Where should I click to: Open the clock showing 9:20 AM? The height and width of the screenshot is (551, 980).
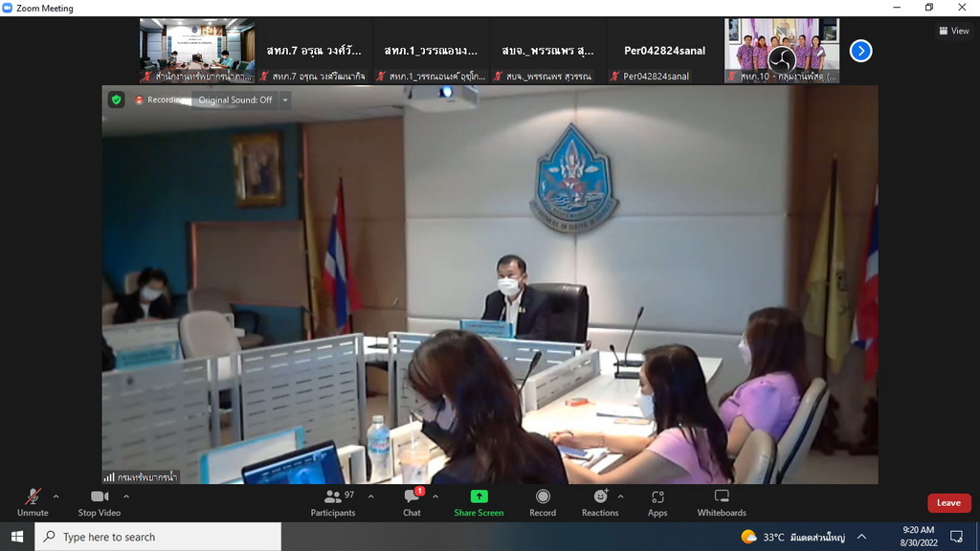tap(919, 537)
